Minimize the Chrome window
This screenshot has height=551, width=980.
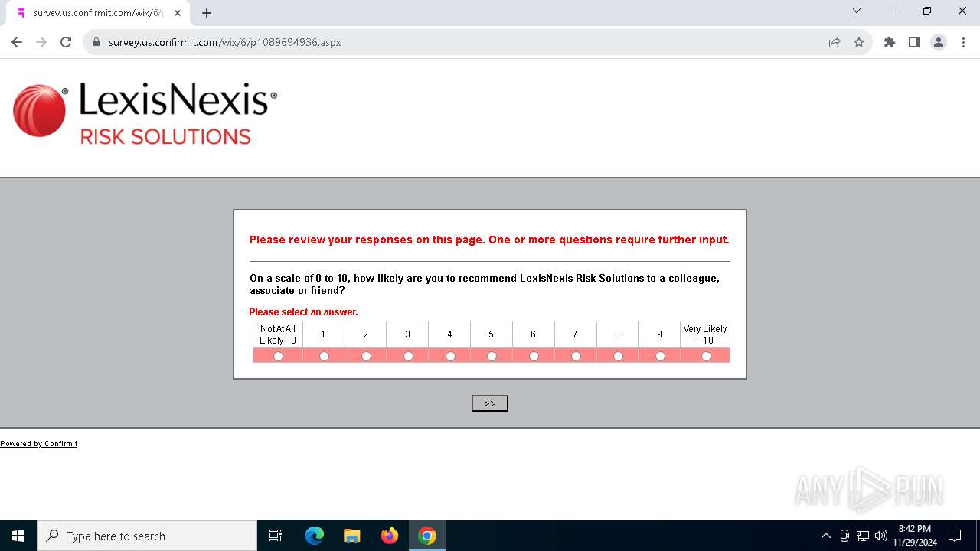point(892,11)
